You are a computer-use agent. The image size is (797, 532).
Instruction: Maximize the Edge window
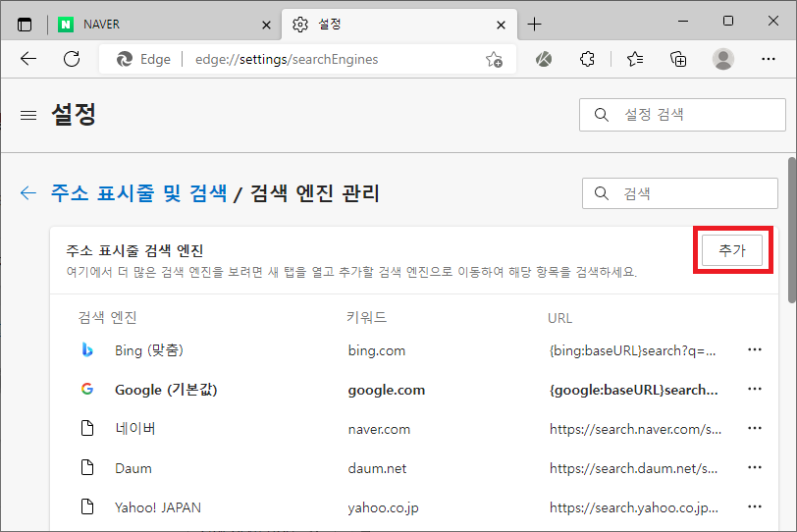728,21
